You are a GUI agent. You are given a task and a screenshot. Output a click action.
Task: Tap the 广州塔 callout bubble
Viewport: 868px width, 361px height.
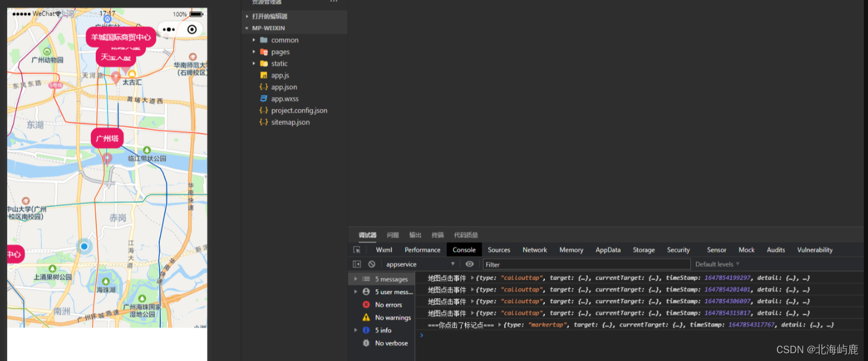point(107,138)
